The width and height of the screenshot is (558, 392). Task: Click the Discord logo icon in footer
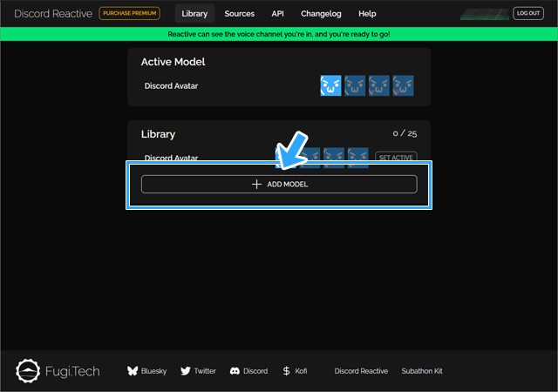tap(235, 371)
